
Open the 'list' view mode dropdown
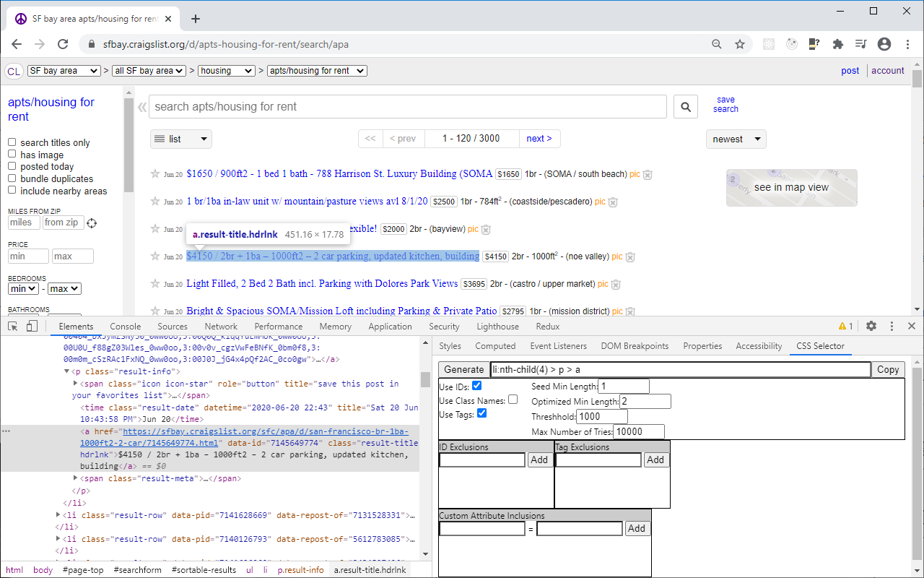(181, 139)
